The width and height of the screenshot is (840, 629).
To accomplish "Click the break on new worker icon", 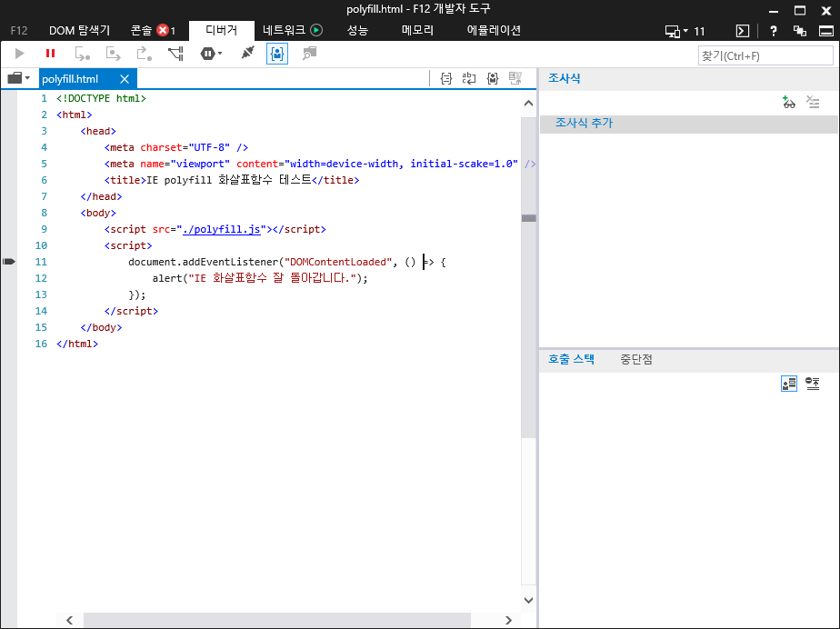I will (175, 54).
